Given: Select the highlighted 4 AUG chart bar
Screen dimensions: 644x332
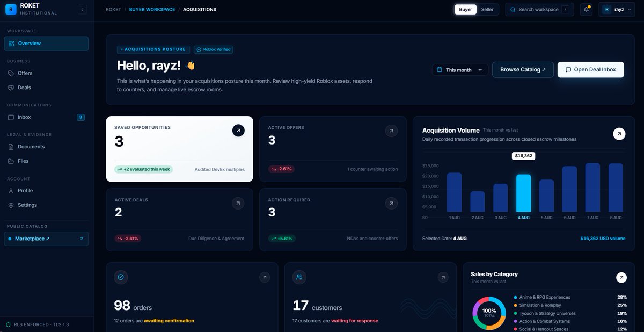Looking at the screenshot, I should 523,193.
